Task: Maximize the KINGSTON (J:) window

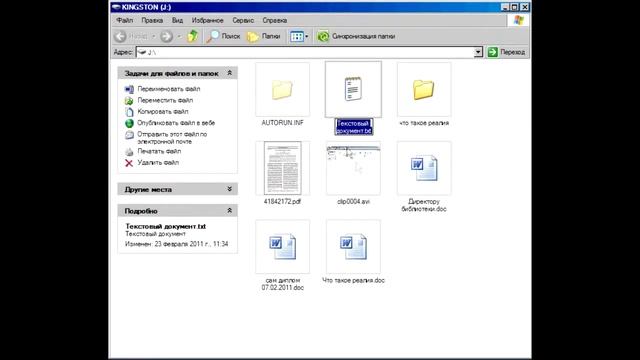Action: [515, 7]
